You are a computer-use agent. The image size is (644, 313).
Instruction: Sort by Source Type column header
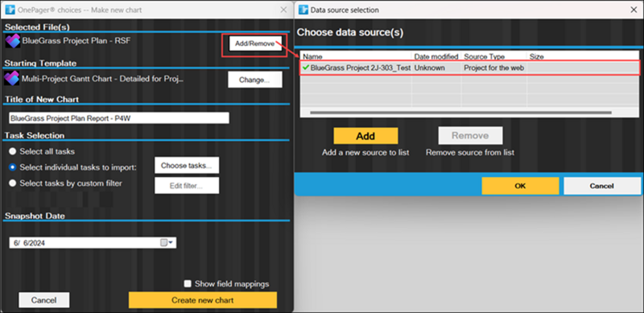pos(493,56)
